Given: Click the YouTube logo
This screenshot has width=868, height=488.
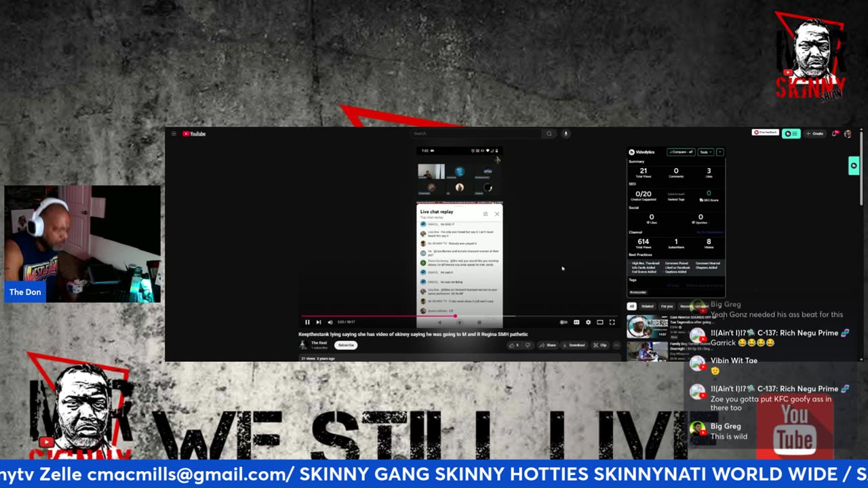Looking at the screenshot, I should pos(194,134).
